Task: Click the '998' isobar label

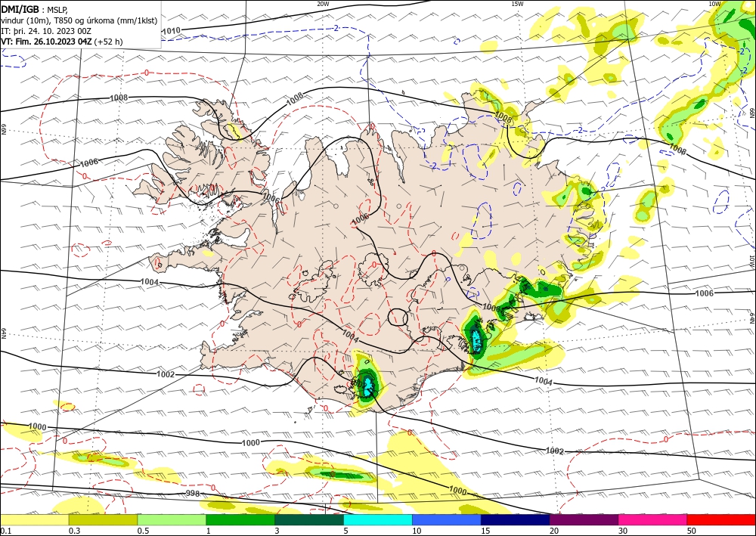Action: pyautogui.click(x=192, y=493)
